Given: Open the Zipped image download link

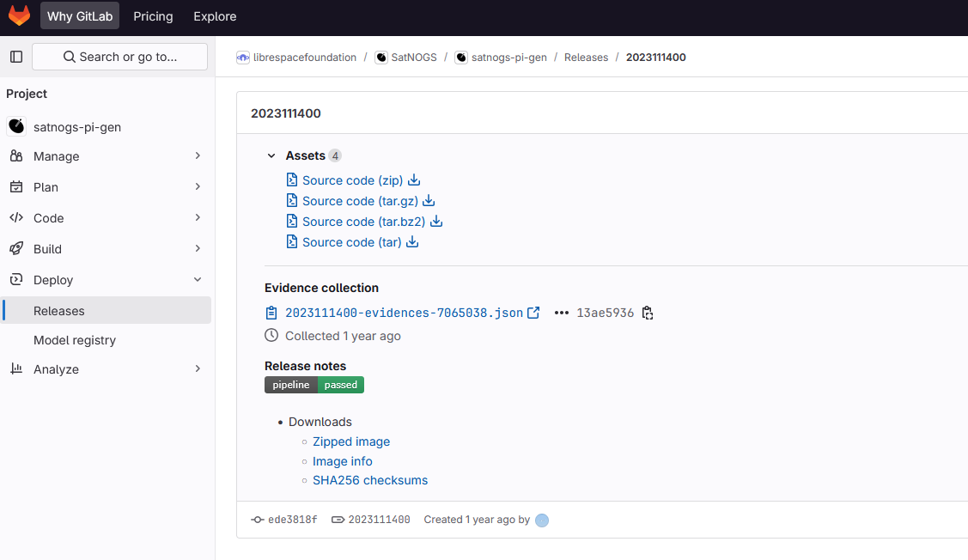Looking at the screenshot, I should pos(351,441).
